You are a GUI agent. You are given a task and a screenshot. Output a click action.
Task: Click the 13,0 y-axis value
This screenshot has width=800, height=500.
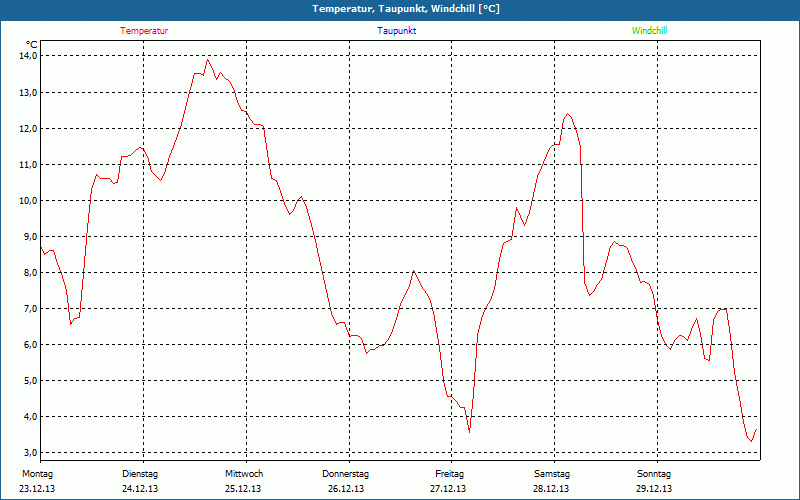pos(29,92)
